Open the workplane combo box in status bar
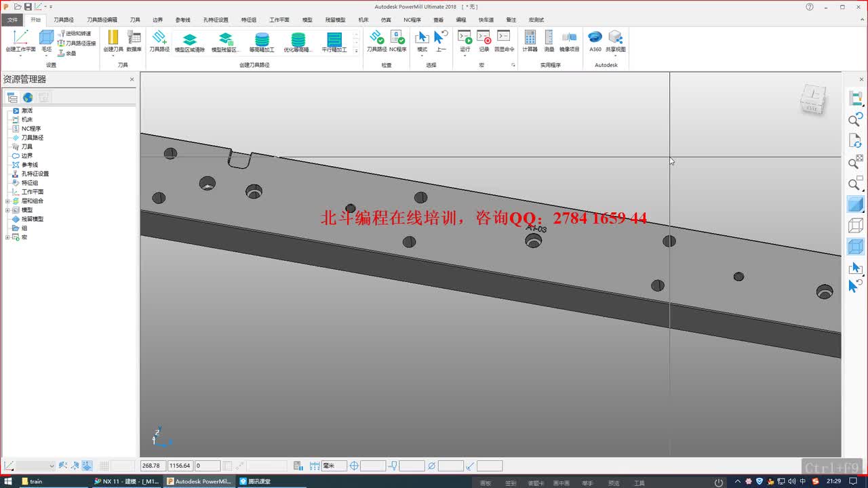 (35, 466)
